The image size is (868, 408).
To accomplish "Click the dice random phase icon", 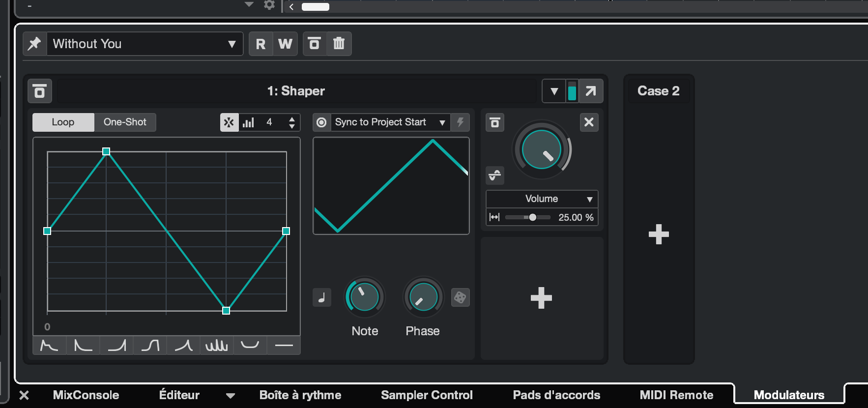I will (461, 297).
